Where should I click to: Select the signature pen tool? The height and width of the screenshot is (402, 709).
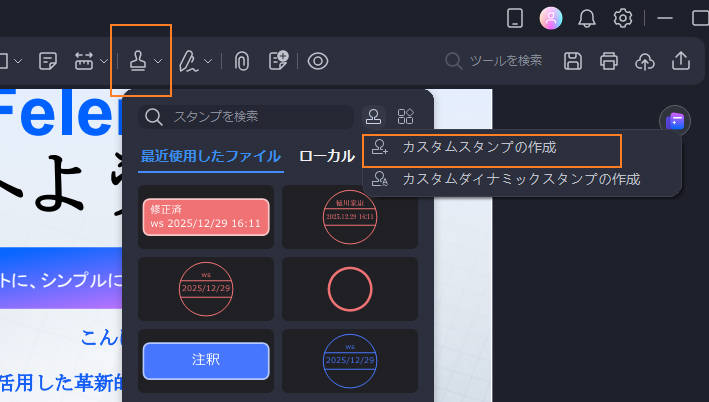pos(188,61)
